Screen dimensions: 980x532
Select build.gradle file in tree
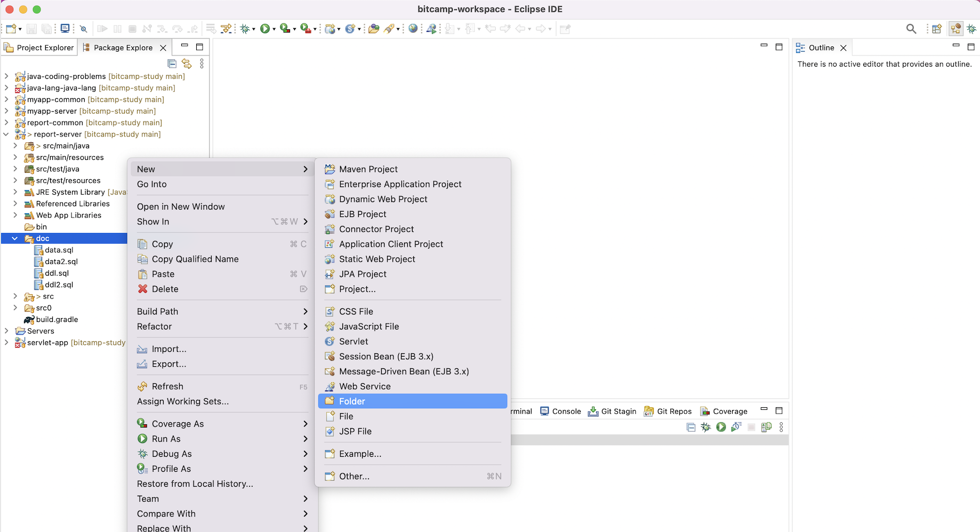click(x=51, y=319)
